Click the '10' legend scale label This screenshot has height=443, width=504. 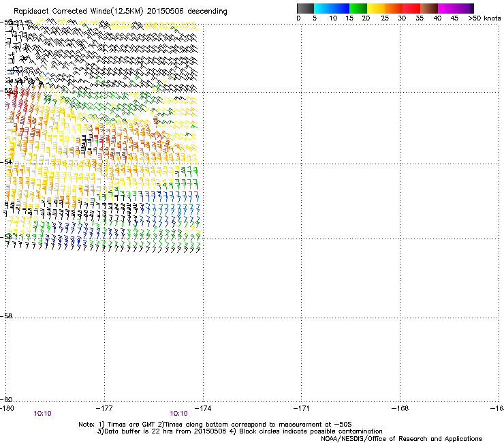pyautogui.click(x=333, y=18)
